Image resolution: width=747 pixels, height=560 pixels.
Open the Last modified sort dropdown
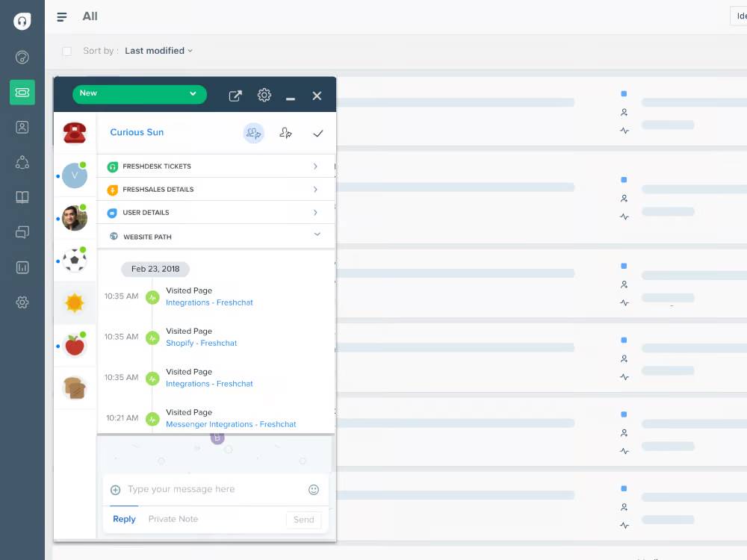click(158, 51)
